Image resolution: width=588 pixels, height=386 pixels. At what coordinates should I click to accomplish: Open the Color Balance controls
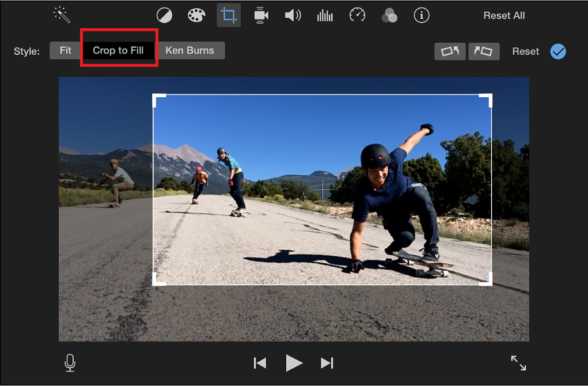pos(164,16)
